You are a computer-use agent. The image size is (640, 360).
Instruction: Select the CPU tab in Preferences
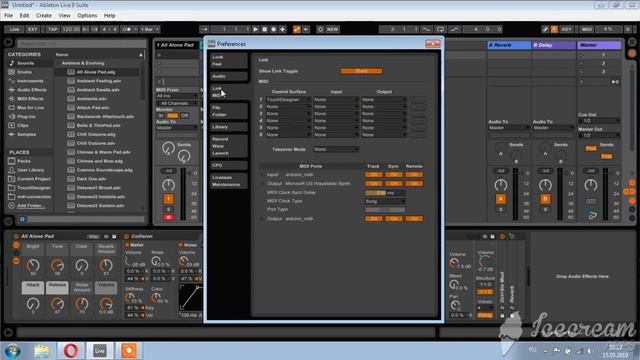[229, 165]
